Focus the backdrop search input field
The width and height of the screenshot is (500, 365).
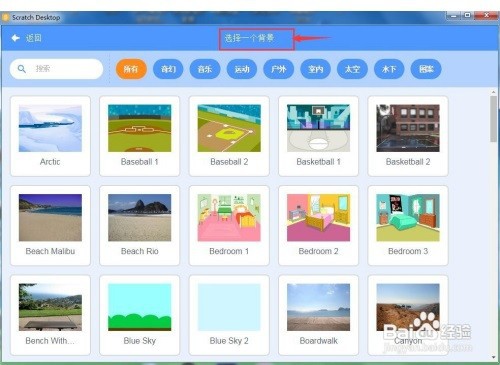pos(56,69)
